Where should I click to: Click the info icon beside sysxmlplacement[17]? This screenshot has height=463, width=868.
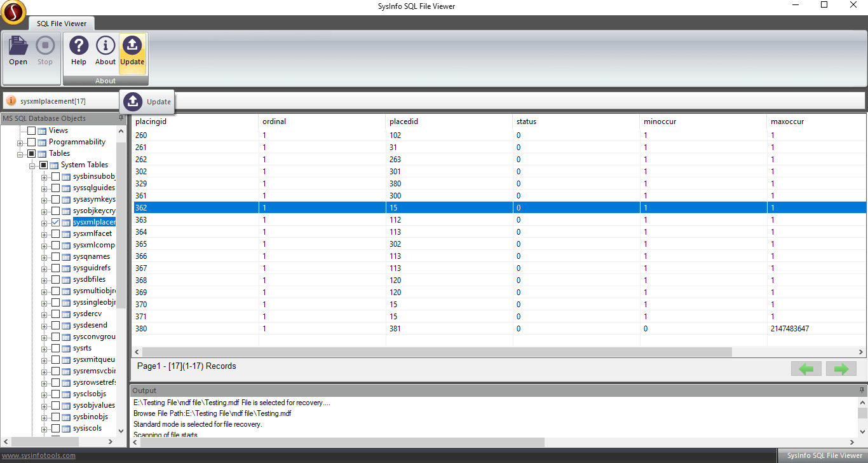[11, 100]
